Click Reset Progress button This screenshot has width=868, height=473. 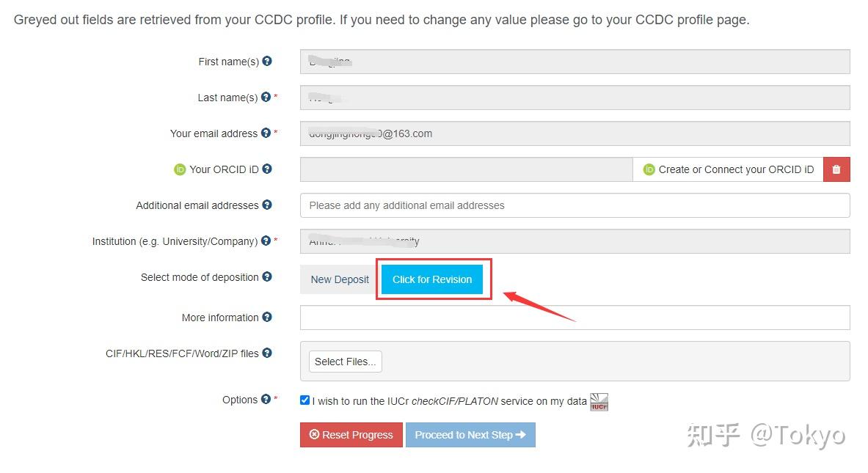point(351,435)
